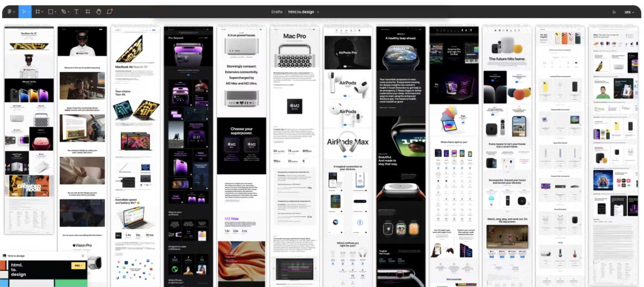Select the Text tool
This screenshot has width=644, height=287.
(76, 12)
